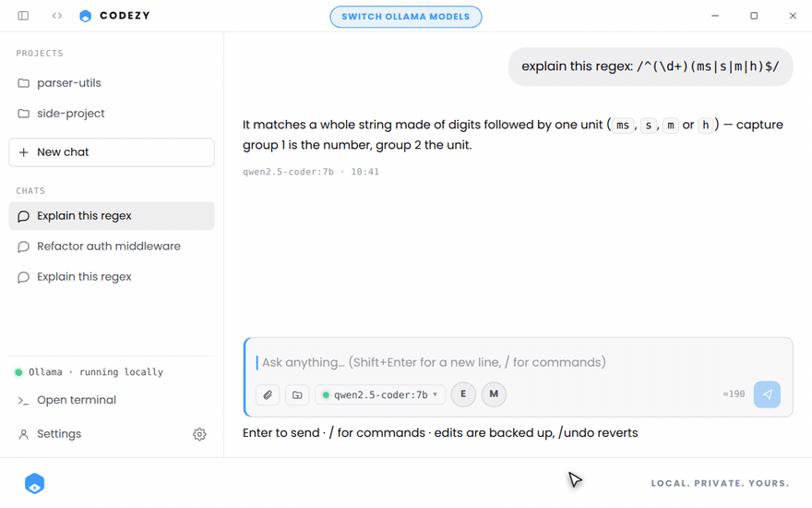Open the side-project folder
The image size is (812, 508).
(x=112, y=114)
